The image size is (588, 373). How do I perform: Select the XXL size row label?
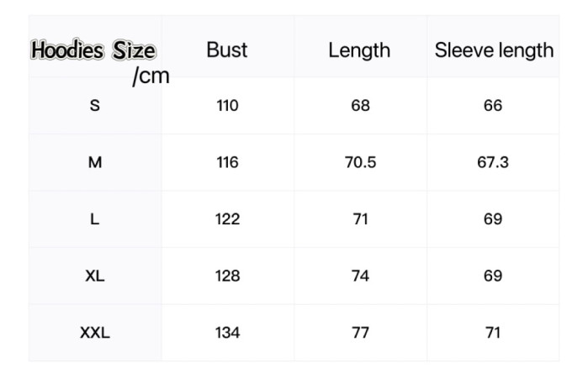coord(94,333)
